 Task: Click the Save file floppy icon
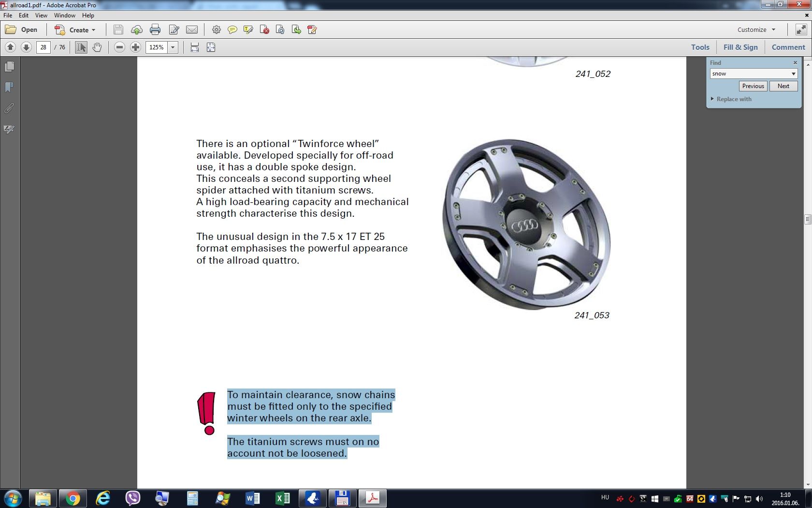(118, 30)
